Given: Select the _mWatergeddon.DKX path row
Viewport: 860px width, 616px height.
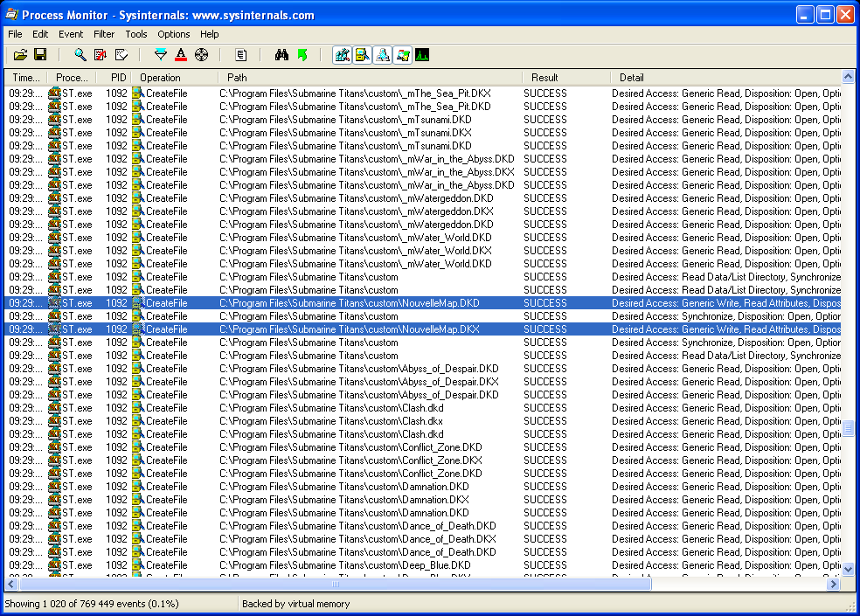Looking at the screenshot, I should pos(422,211).
